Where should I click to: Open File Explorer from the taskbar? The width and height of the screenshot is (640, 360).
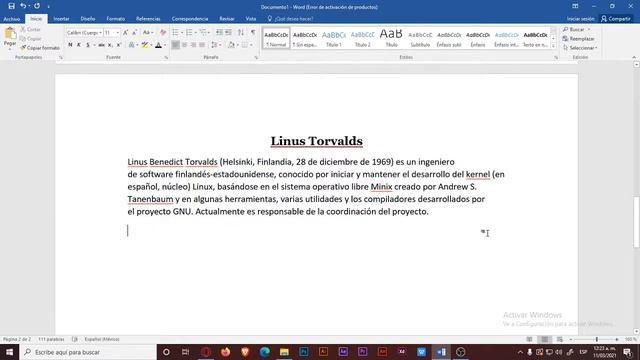click(284, 352)
